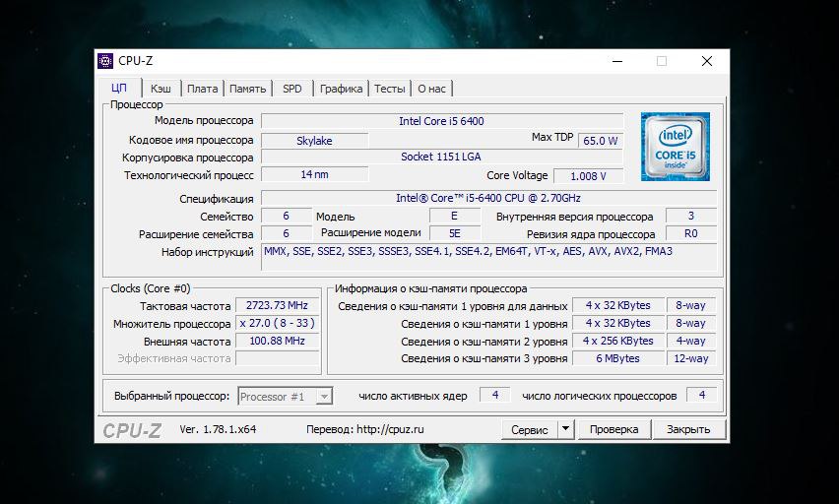Click the Socket 1151 LGA package value
Viewport: 839px width, 504px height.
pyautogui.click(x=442, y=157)
